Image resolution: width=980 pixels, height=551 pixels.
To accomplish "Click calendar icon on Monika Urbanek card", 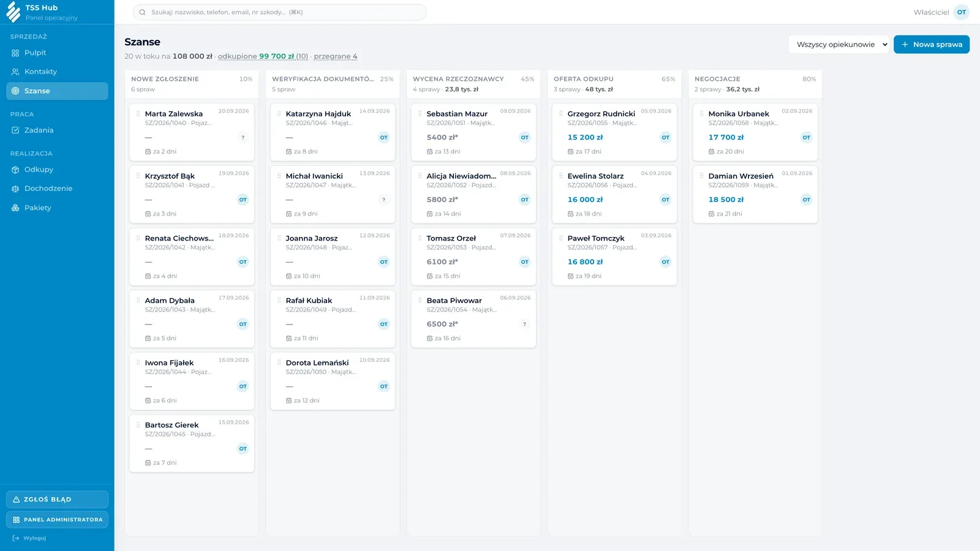I will coord(711,152).
